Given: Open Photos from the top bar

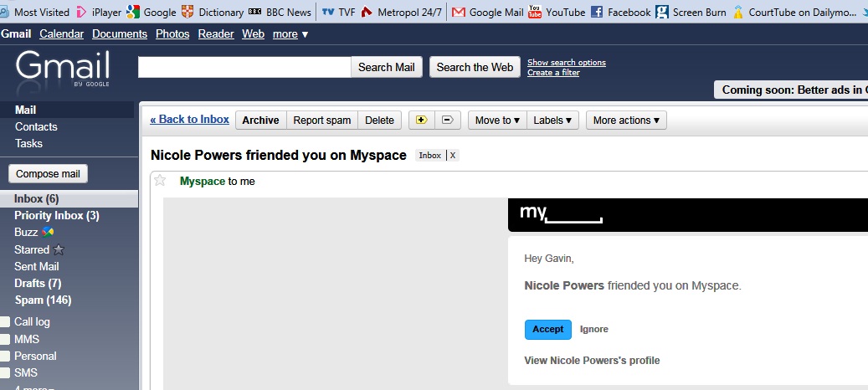Looking at the screenshot, I should point(172,34).
